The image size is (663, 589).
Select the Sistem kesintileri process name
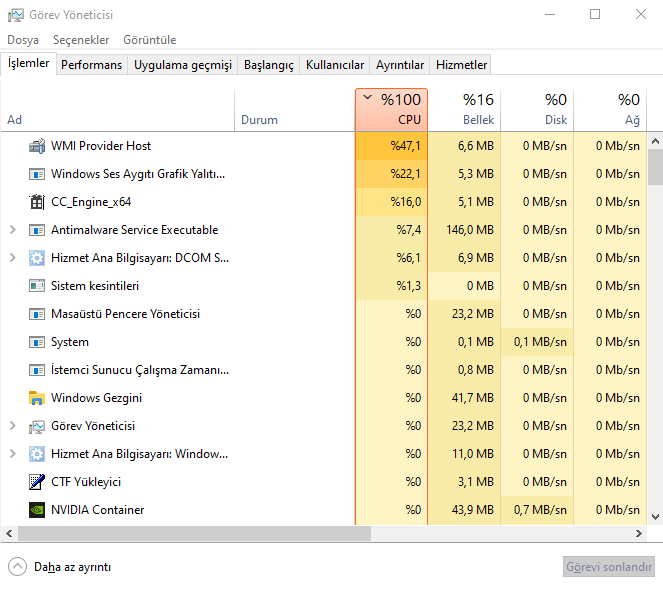tap(95, 286)
